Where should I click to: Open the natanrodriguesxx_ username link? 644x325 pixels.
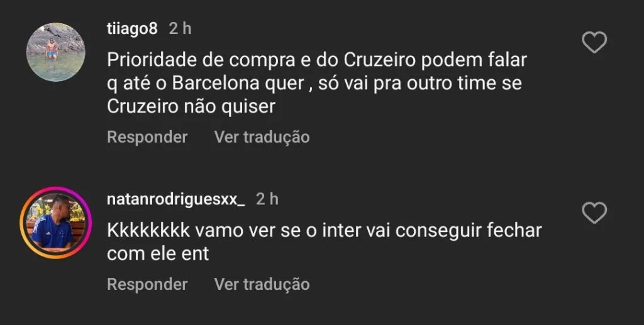(176, 199)
